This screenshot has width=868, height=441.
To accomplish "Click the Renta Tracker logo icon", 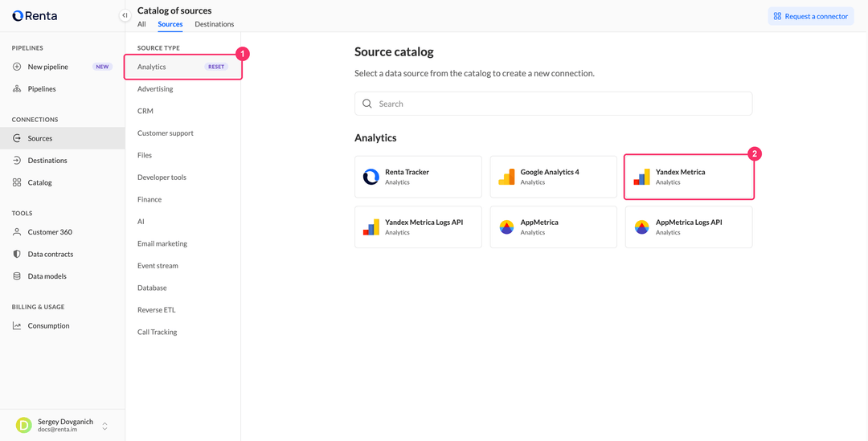I will 371,177.
